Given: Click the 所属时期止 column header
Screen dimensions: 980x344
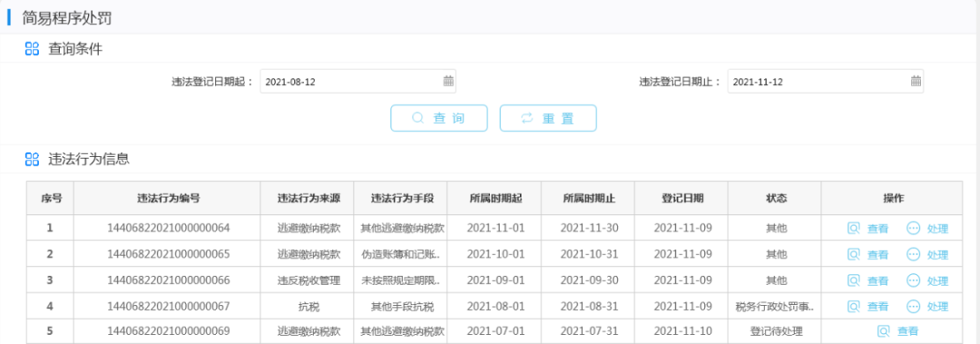Looking at the screenshot, I should 588,198.
